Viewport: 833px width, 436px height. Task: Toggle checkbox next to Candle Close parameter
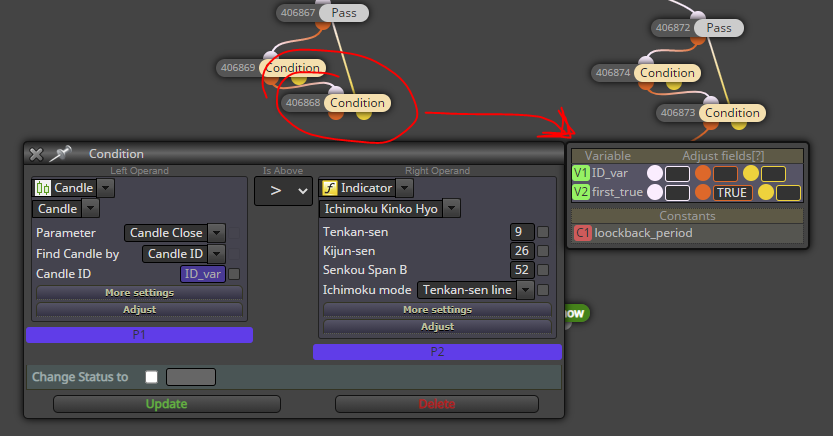pos(234,233)
